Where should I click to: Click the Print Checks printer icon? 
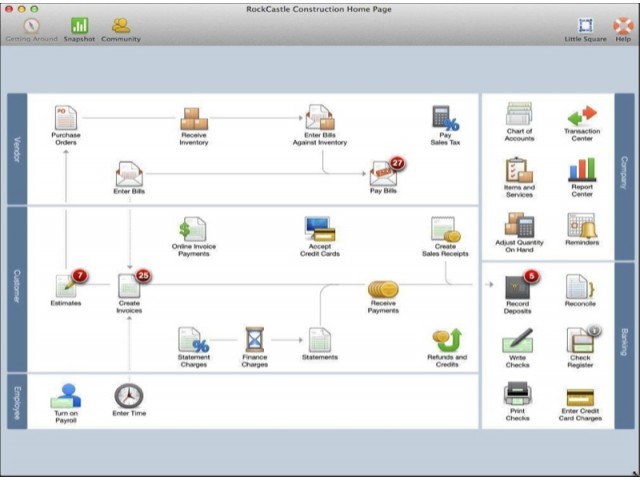[518, 394]
